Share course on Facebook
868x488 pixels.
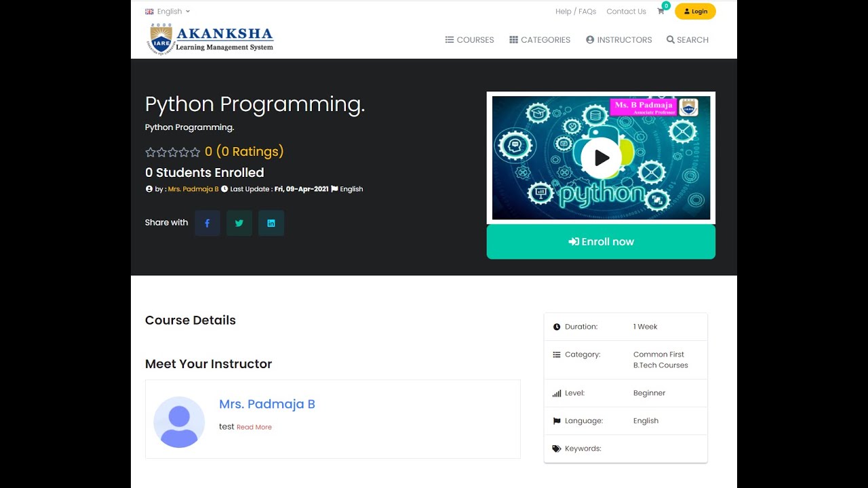coord(208,223)
